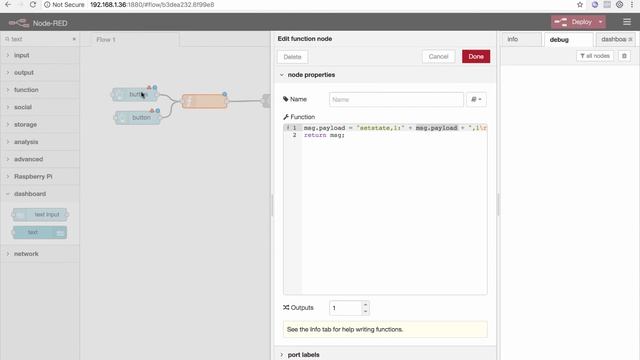Click line number 1 in code gutter
This screenshot has width=640, height=360.
294,128
